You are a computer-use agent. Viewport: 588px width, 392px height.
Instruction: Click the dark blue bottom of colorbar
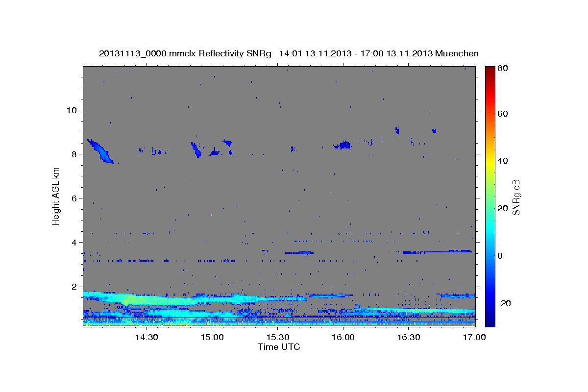pyautogui.click(x=490, y=321)
